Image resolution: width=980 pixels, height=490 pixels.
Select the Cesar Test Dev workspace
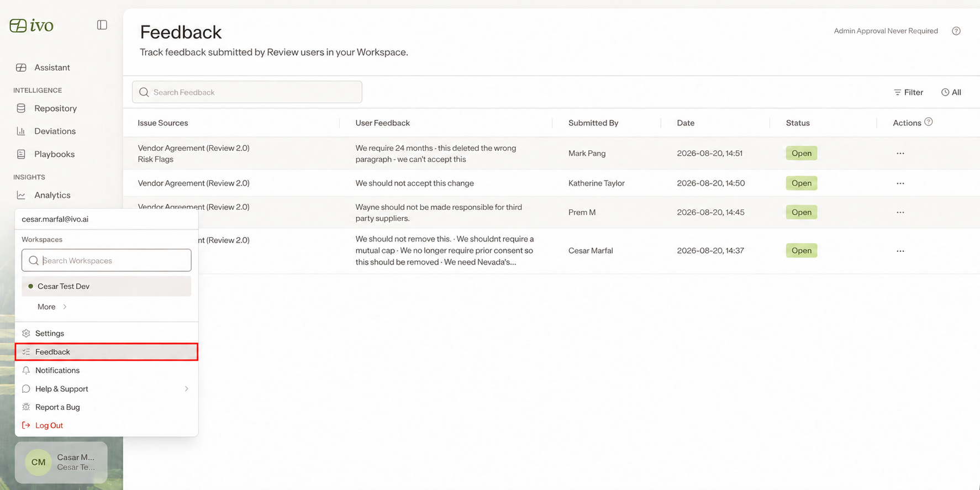pos(107,286)
